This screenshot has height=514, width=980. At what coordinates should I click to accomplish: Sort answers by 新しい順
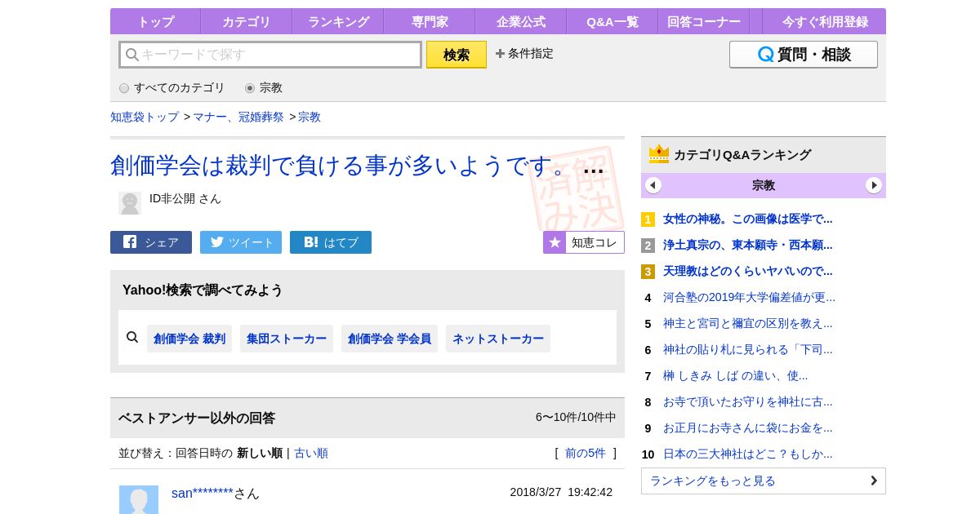(260, 453)
